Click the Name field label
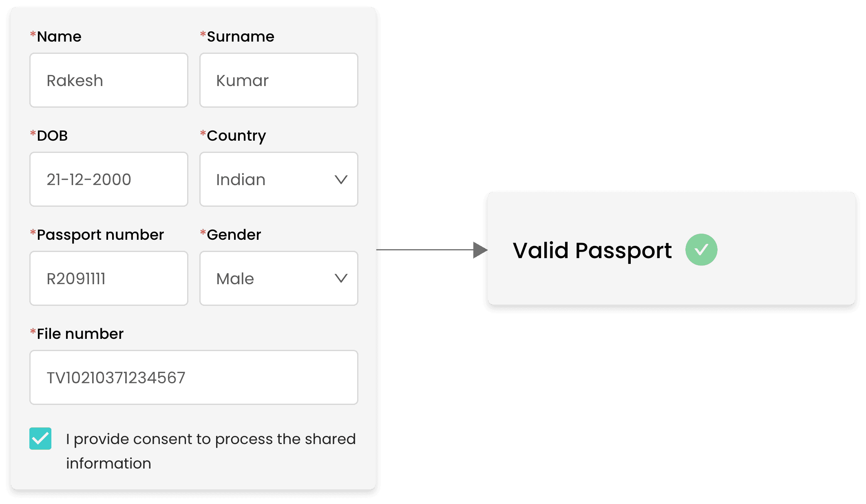The height and width of the screenshot is (504, 866). click(59, 37)
